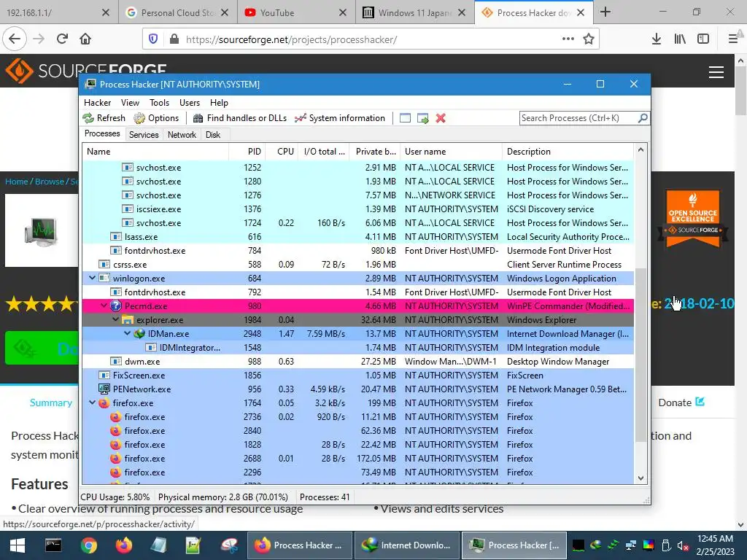Click the Donate link on SourceForge

click(681, 402)
